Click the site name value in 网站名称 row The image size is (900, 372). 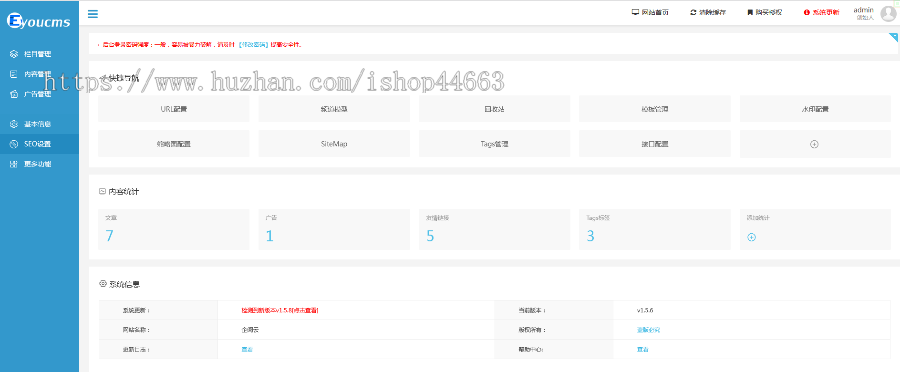coord(250,330)
